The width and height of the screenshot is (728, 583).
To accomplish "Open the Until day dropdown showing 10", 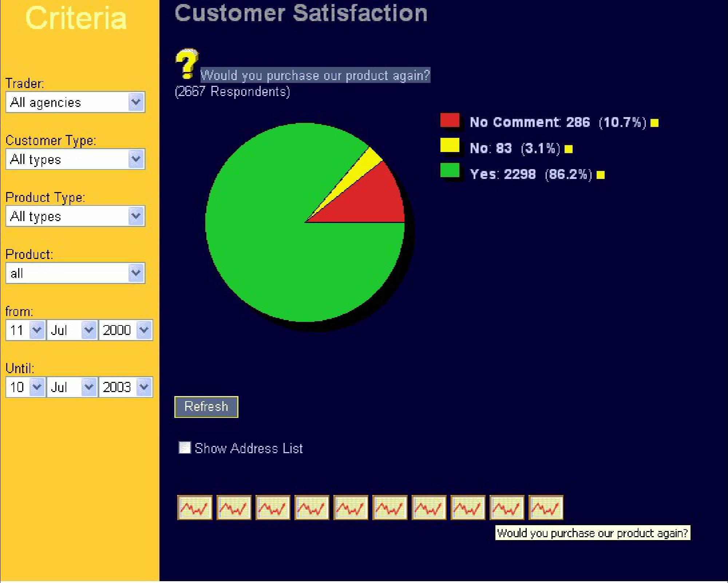I will pyautogui.click(x=37, y=387).
